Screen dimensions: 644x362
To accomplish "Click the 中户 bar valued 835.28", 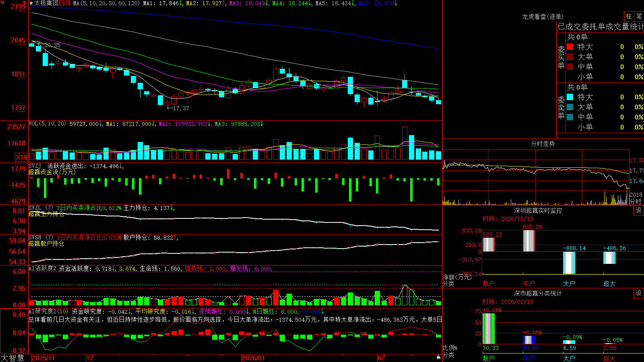I will [529, 241].
